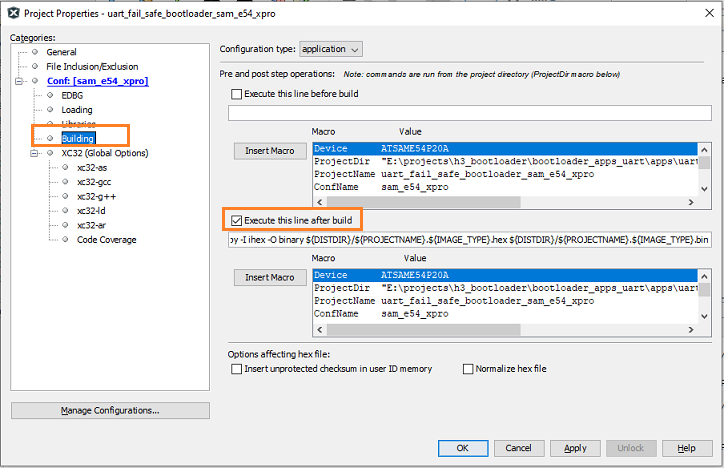Enable Normalize hex file option
Image resolution: width=724 pixels, height=468 pixels.
coord(468,369)
